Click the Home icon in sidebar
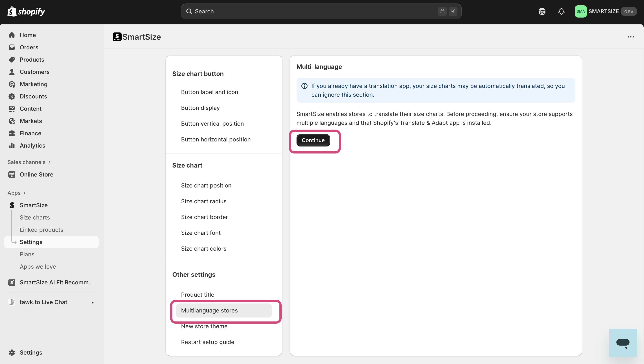 coord(12,35)
